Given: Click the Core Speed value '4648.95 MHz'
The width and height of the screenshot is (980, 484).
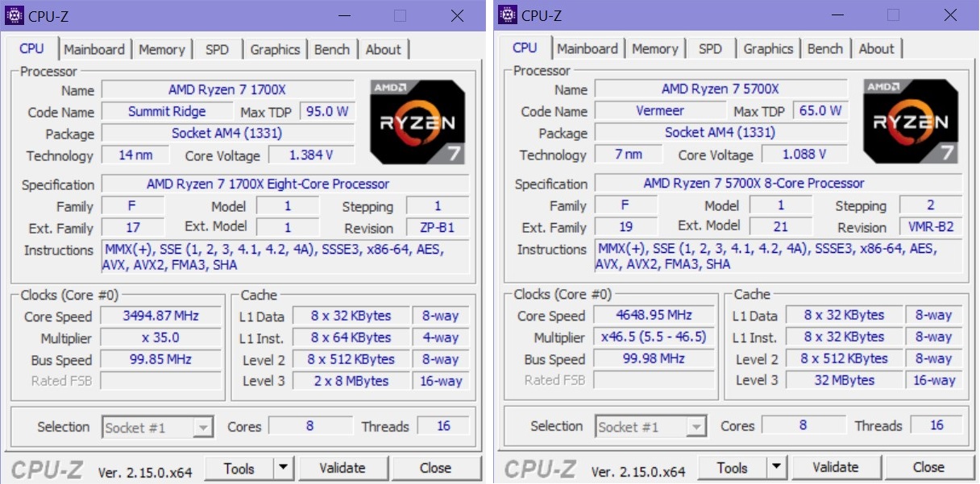Looking at the screenshot, I should [654, 315].
